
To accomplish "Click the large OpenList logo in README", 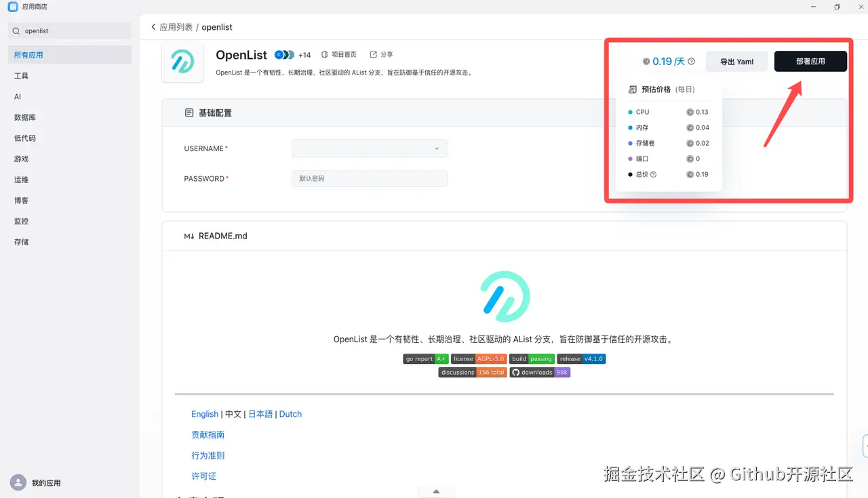I will [505, 296].
